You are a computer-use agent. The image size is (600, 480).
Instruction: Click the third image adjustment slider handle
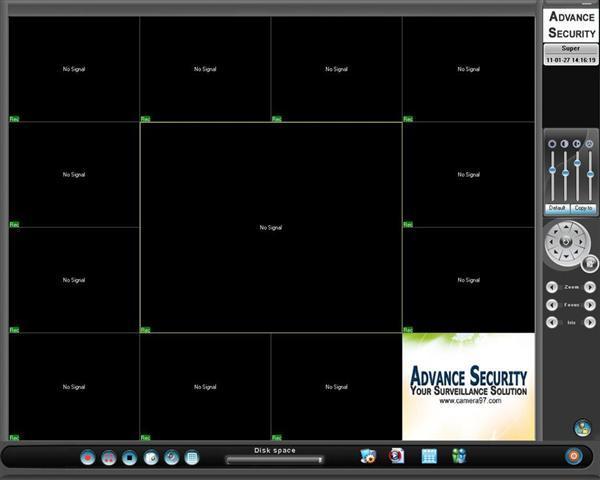tap(577, 163)
